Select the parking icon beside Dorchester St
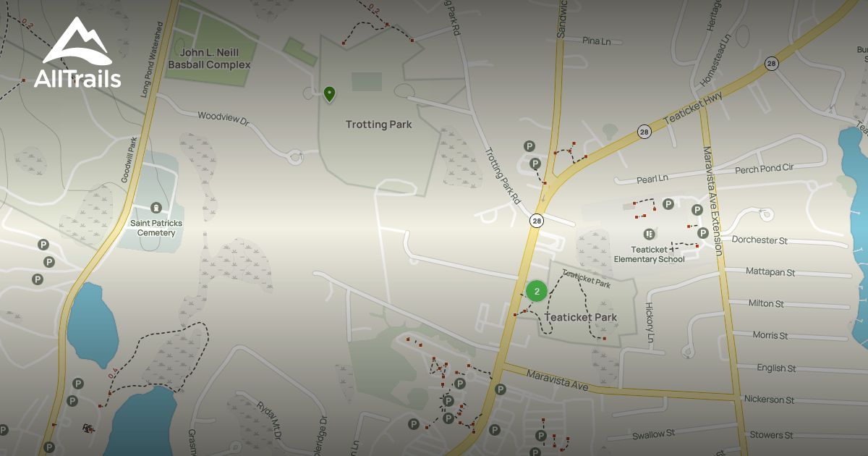 [x=702, y=233]
